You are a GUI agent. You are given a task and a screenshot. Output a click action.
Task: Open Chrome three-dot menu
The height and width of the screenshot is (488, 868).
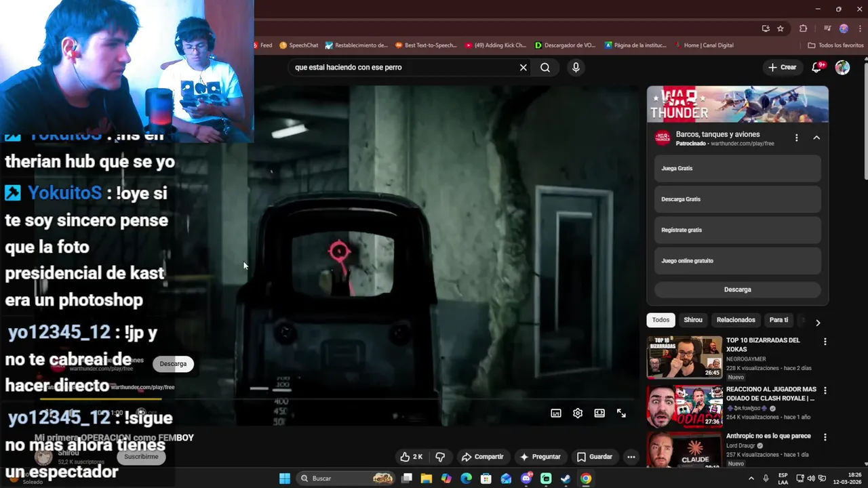(x=859, y=28)
